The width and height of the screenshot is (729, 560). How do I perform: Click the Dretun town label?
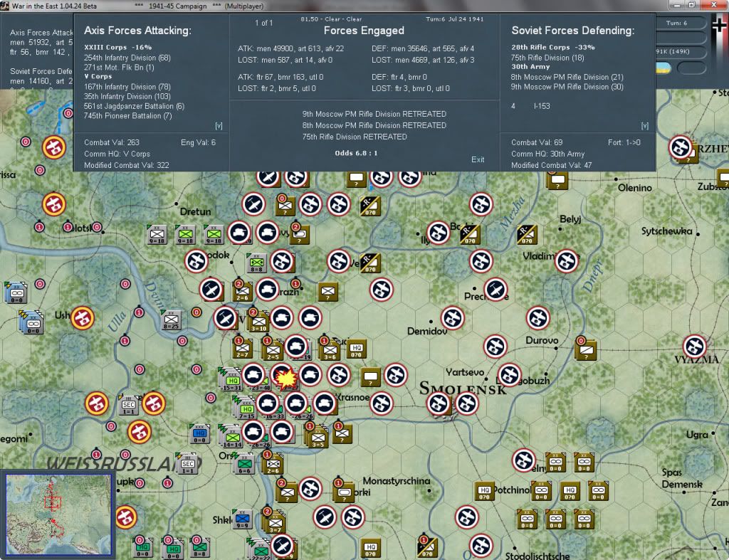[195, 212]
